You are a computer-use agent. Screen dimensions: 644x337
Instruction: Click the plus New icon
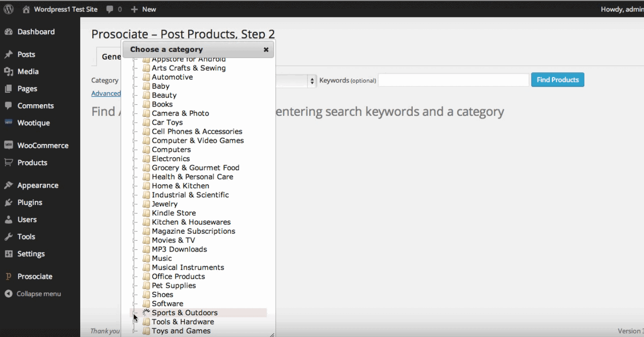click(x=134, y=9)
